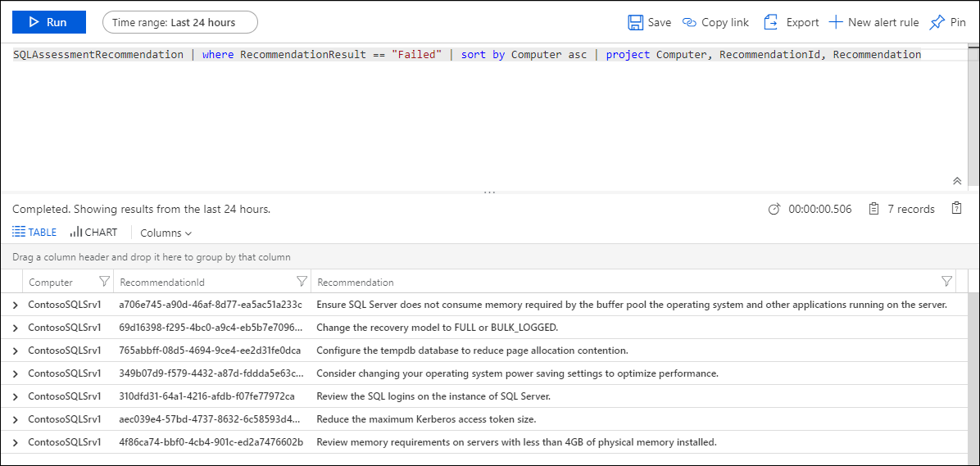Expand the recovery model recommendation row
This screenshot has width=980, height=466.
16,328
